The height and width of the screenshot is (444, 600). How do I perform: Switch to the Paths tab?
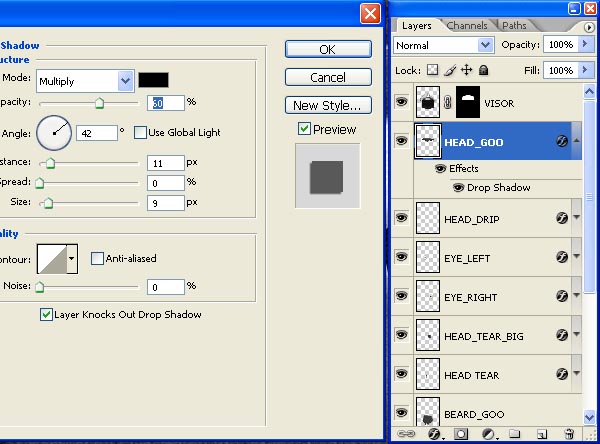pos(514,26)
